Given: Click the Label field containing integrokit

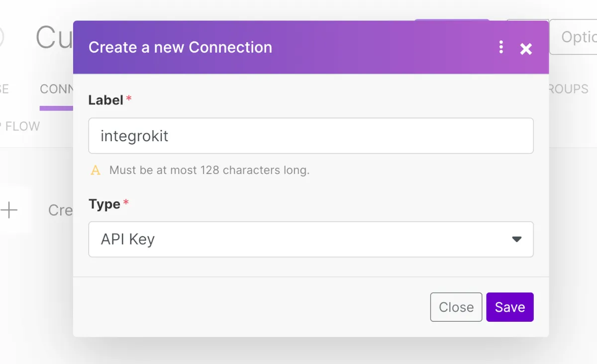Looking at the screenshot, I should 310,136.
